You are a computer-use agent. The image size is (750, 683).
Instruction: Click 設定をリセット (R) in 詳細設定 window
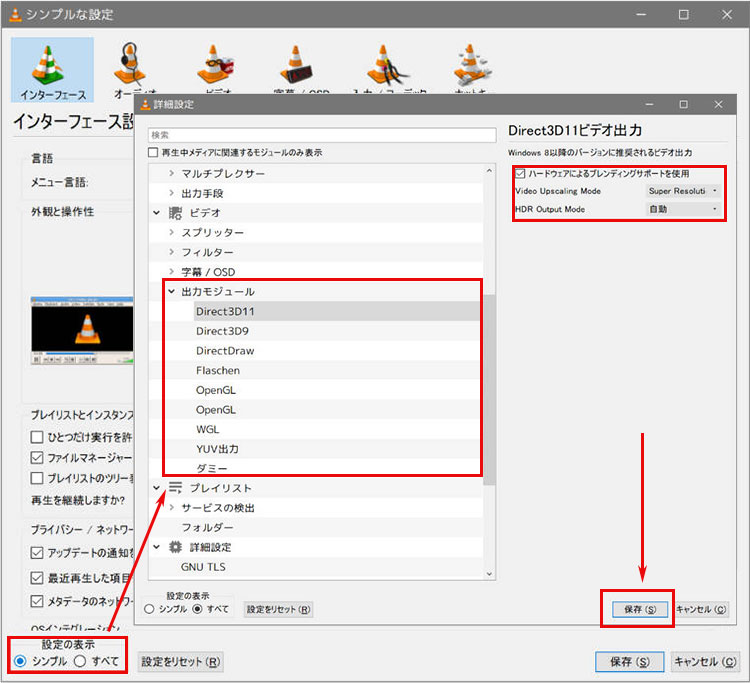coord(278,609)
